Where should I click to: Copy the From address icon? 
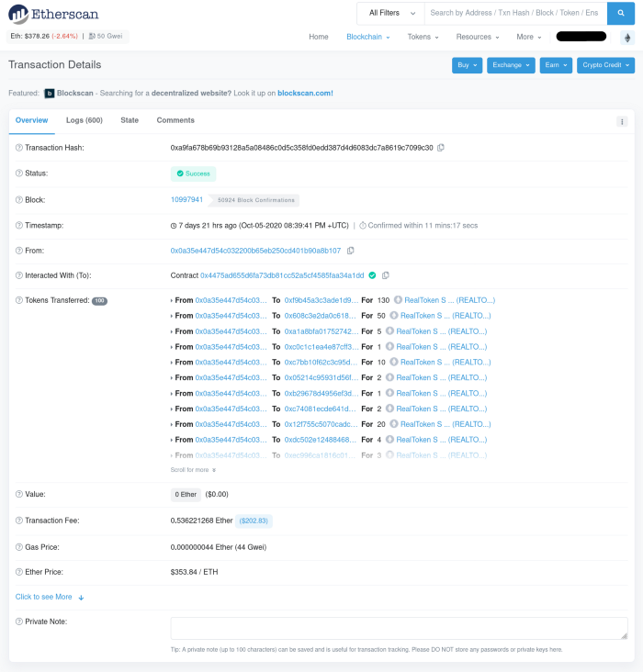(351, 251)
